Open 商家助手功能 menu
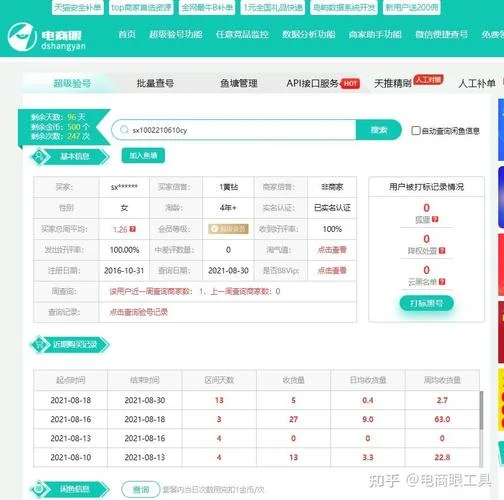The width and height of the screenshot is (504, 500). (375, 34)
